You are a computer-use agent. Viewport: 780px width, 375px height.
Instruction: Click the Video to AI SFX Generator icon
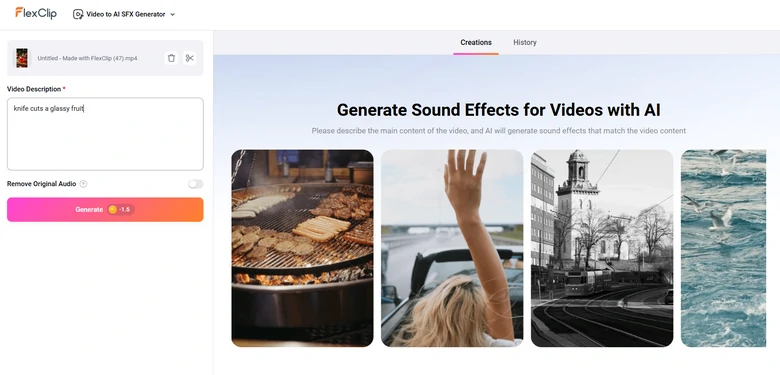pyautogui.click(x=78, y=14)
